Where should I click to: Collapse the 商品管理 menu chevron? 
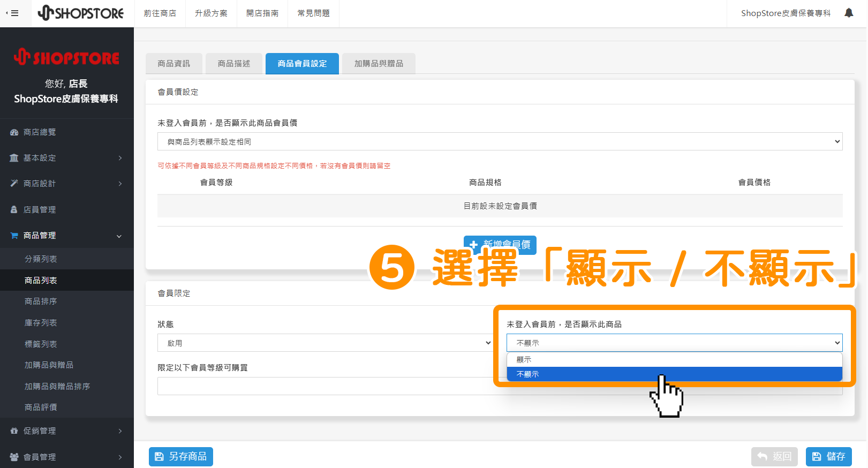[119, 236]
